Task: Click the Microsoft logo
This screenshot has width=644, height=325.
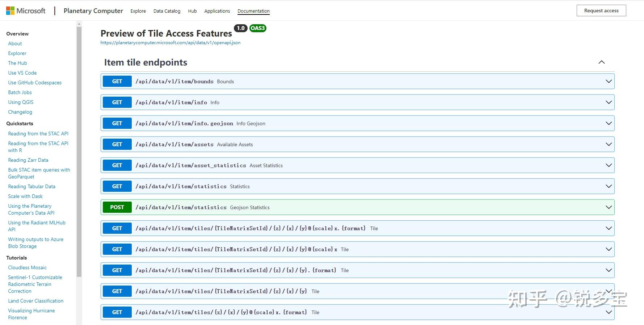Action: coord(26,11)
